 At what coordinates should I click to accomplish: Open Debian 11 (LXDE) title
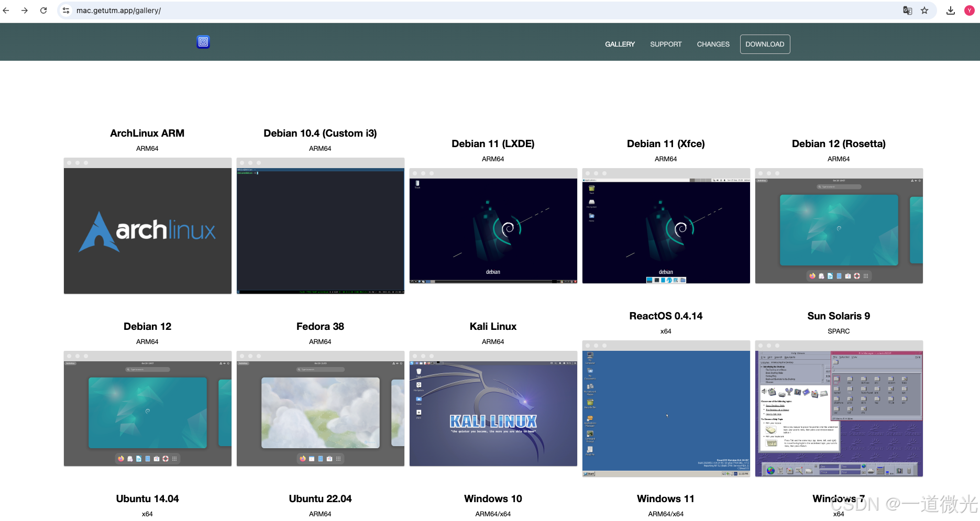click(x=493, y=144)
